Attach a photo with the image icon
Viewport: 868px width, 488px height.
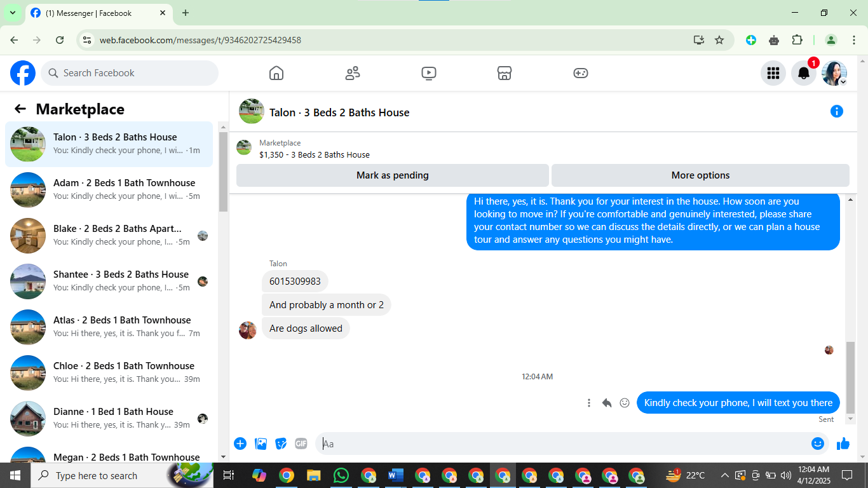[261, 444]
